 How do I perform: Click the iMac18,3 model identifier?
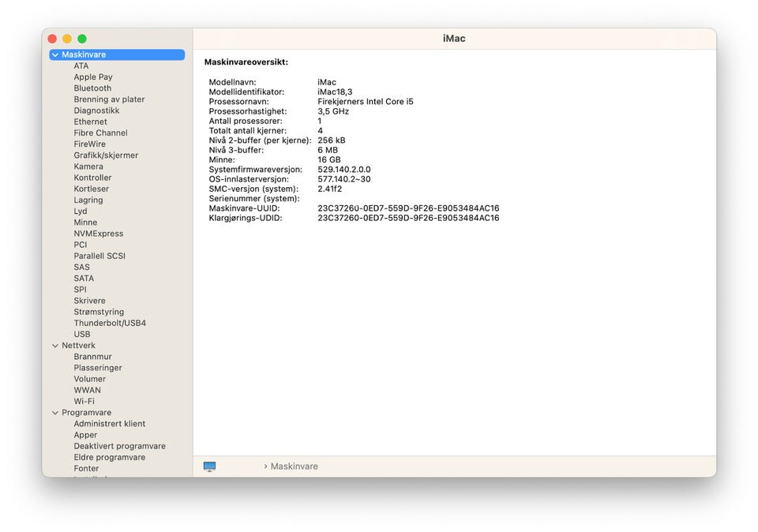tap(335, 92)
